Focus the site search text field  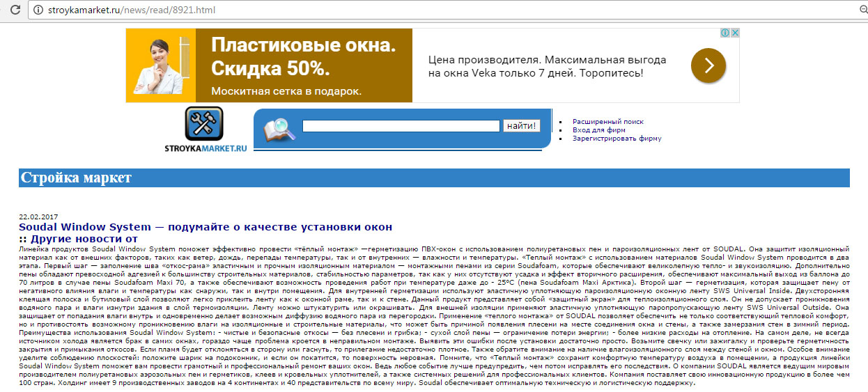click(401, 126)
